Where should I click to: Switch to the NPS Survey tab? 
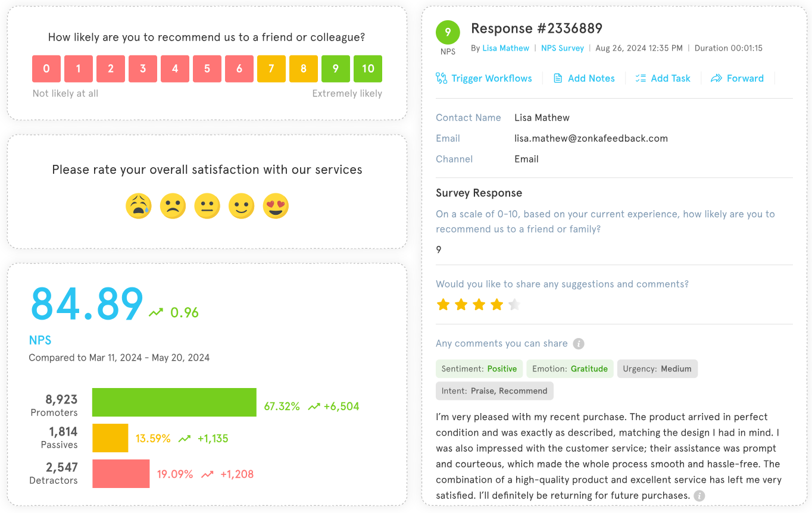[563, 48]
